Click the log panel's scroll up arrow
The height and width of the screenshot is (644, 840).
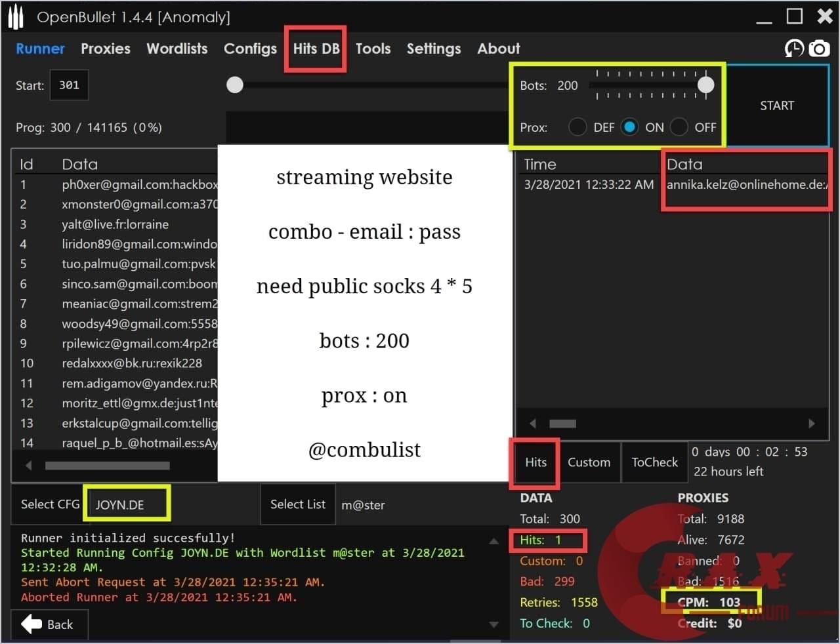[493, 541]
